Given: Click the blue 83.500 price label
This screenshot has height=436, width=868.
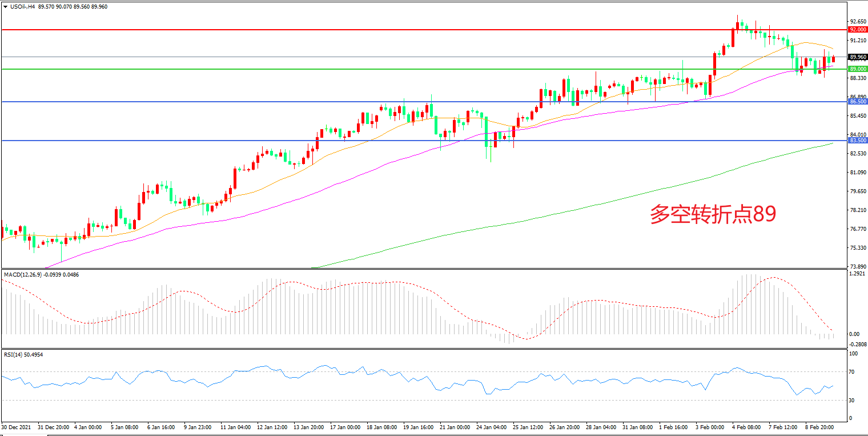Looking at the screenshot, I should click(x=858, y=140).
